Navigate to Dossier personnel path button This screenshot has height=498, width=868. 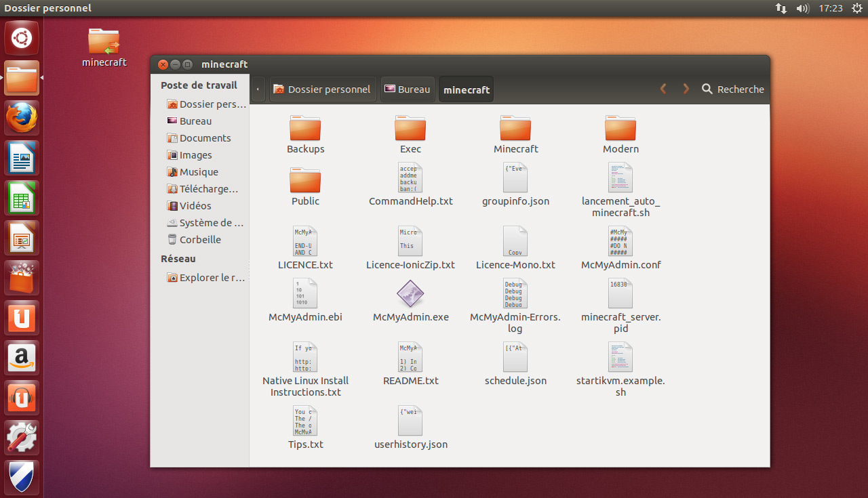pyautogui.click(x=322, y=89)
